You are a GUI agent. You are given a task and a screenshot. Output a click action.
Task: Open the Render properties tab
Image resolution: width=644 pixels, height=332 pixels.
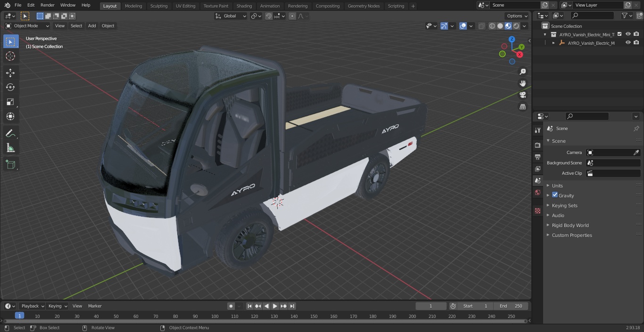(537, 145)
